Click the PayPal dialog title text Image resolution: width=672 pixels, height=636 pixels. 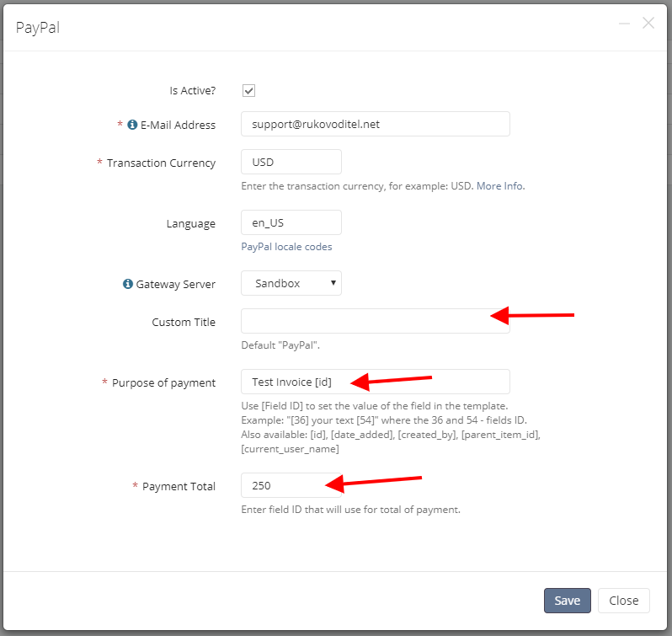[38, 28]
